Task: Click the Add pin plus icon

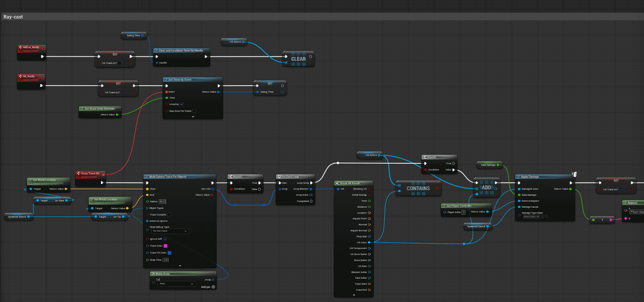Action: point(213,287)
